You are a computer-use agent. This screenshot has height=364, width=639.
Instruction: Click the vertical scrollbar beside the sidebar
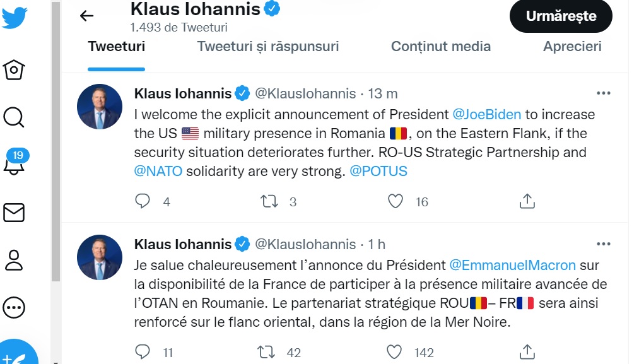click(x=56, y=158)
